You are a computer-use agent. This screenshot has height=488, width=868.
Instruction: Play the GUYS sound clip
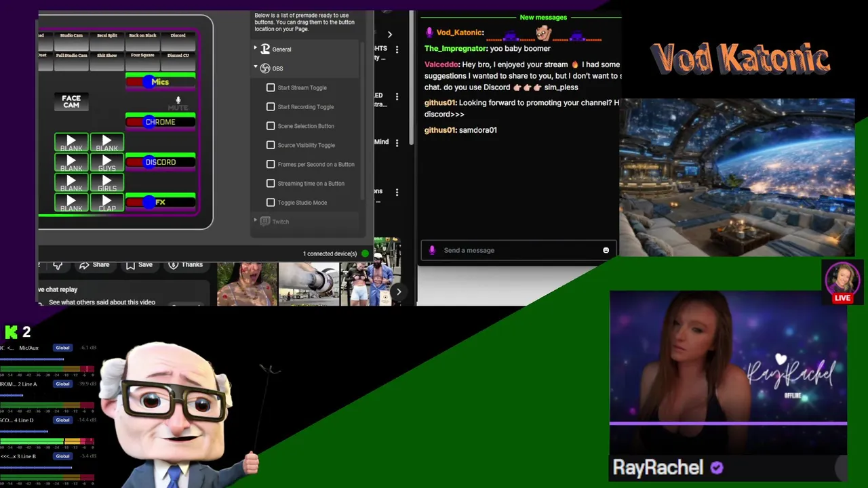tap(106, 163)
